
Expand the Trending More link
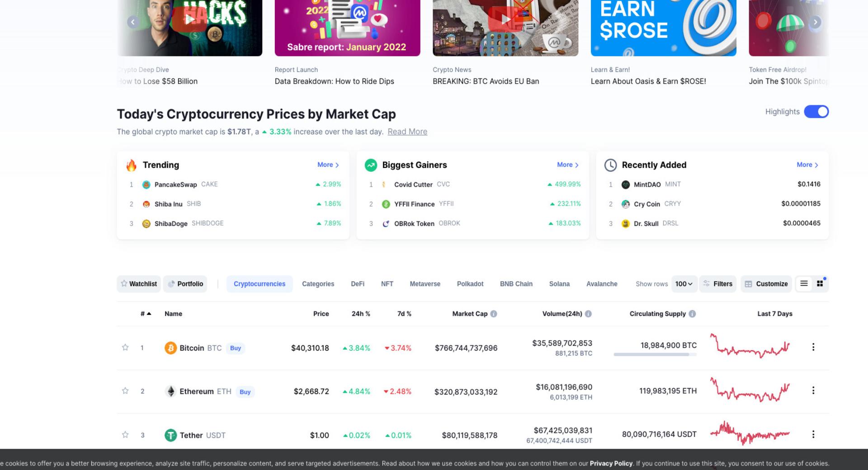pos(328,165)
